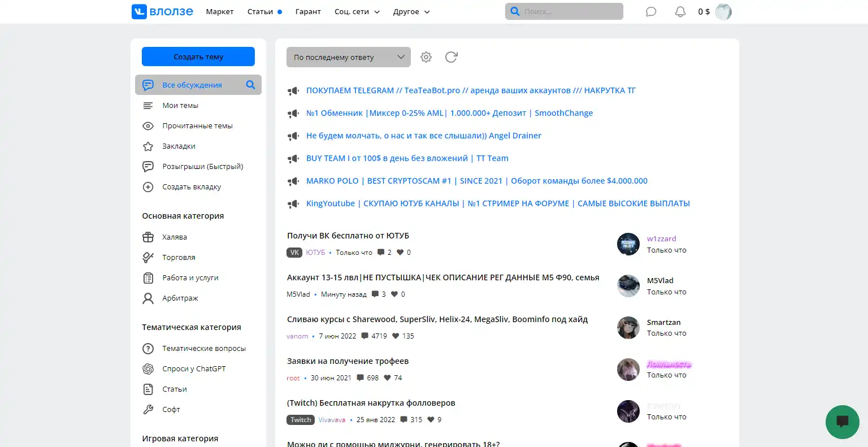
Task: Select Мои темы in sidebar
Action: 180,106
